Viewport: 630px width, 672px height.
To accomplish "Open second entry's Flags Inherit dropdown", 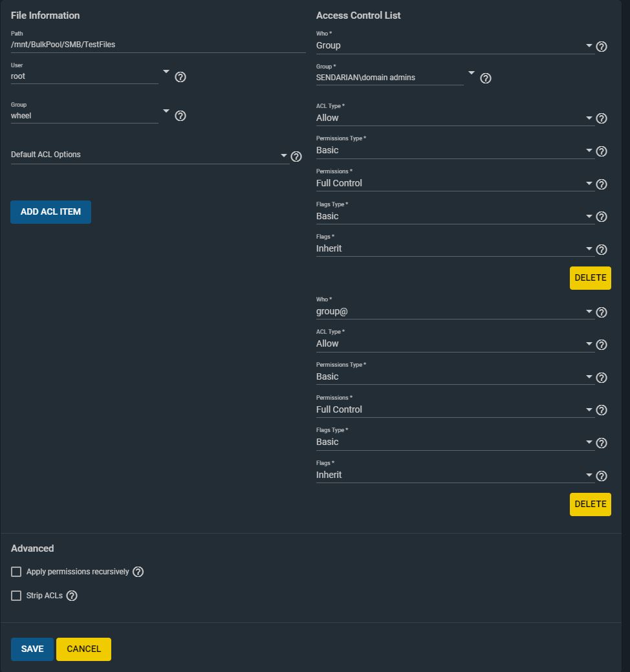I will pos(455,475).
